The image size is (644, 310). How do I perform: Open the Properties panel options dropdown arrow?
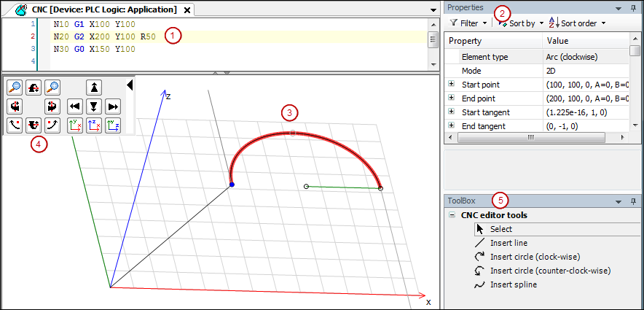tap(619, 8)
